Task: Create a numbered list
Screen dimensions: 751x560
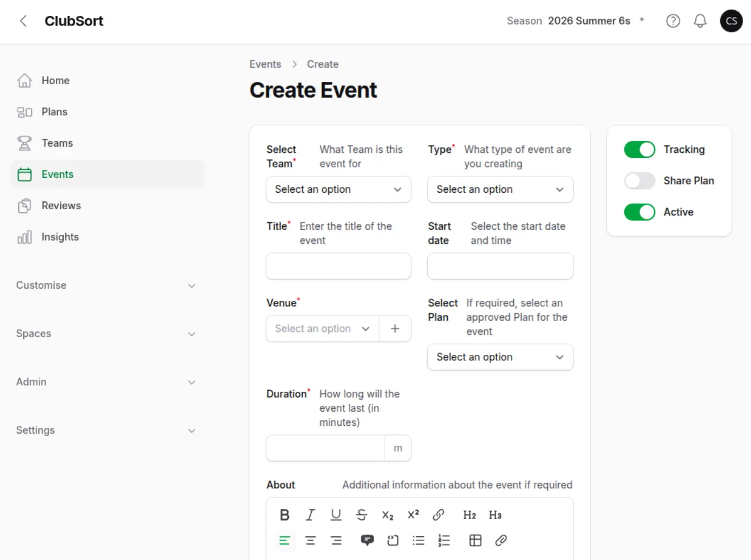Action: click(444, 541)
